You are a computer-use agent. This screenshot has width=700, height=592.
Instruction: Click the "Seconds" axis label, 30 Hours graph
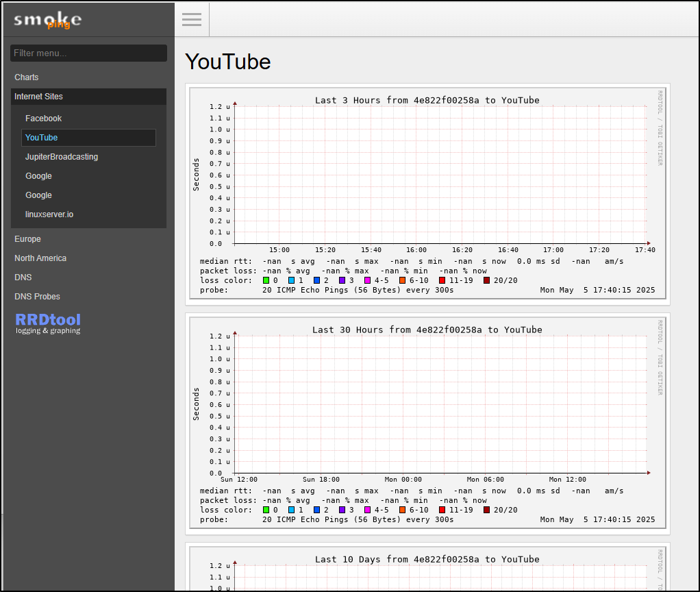[196, 404]
